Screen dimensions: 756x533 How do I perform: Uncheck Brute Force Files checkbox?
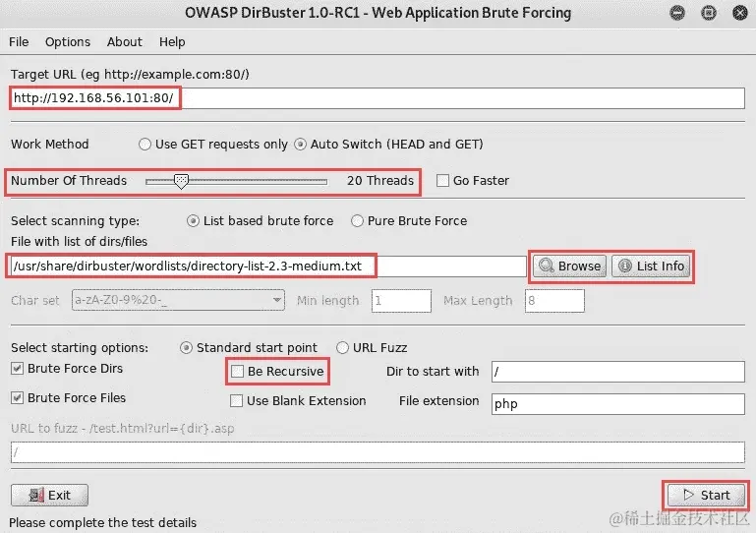pos(17,398)
